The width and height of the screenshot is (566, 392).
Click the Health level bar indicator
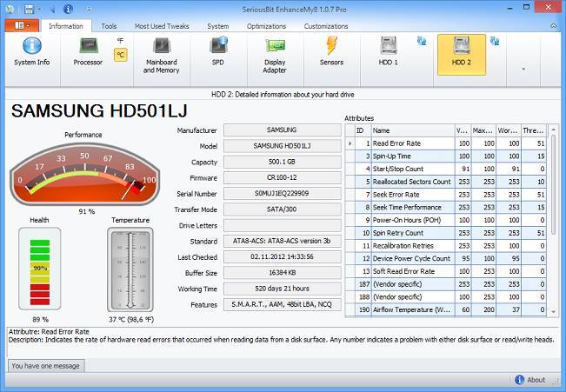click(x=40, y=269)
